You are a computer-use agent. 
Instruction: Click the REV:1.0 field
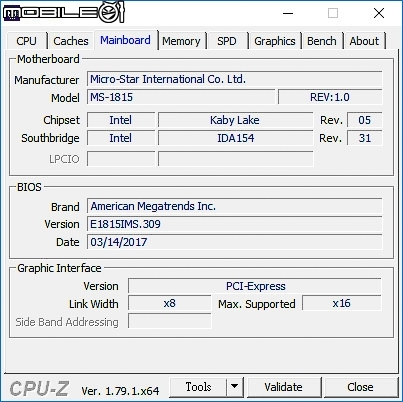(x=330, y=97)
